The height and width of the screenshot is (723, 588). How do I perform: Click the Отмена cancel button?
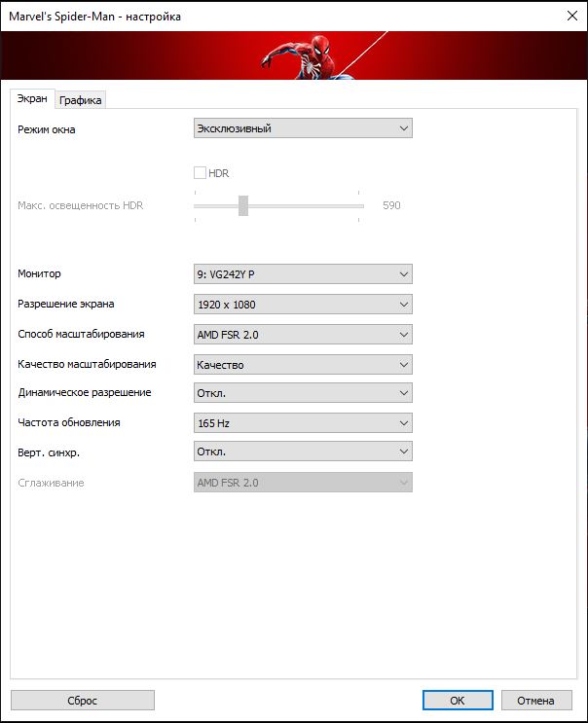[535, 700]
